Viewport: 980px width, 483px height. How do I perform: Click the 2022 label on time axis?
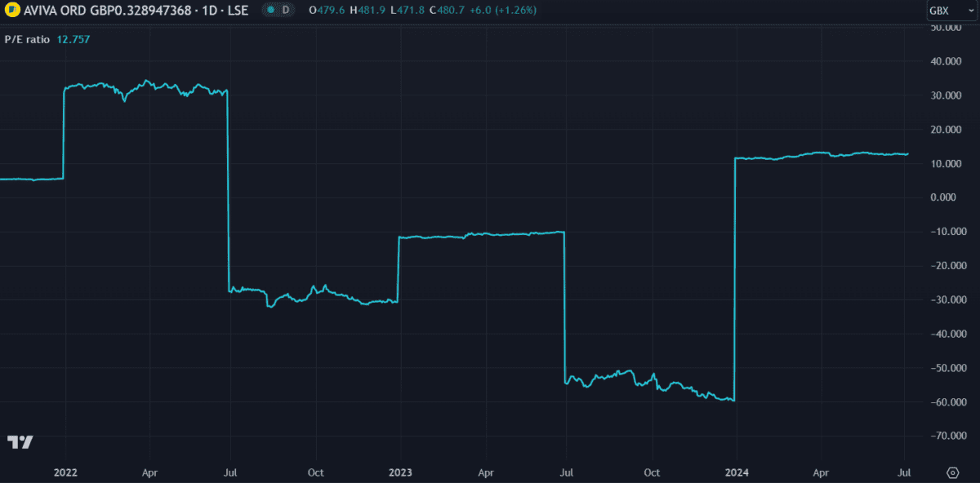click(x=65, y=472)
